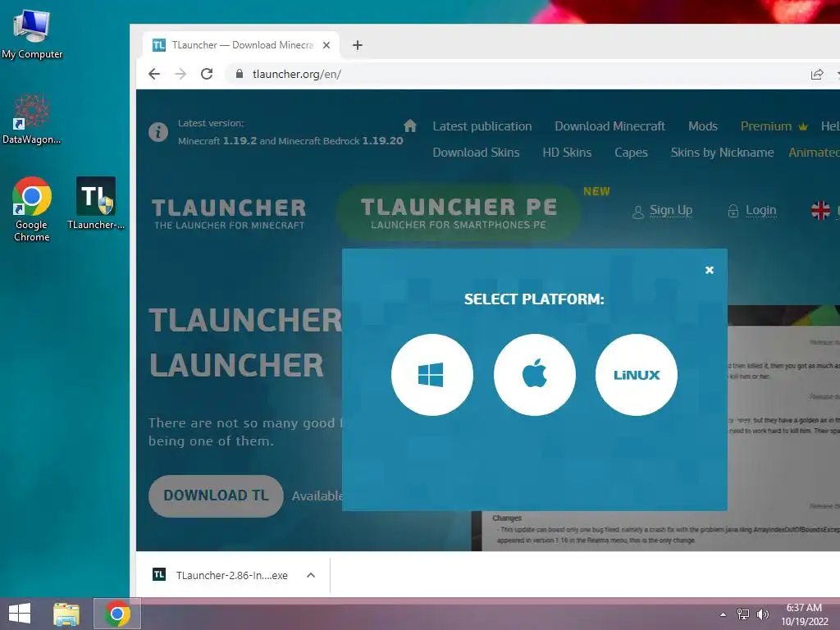Reload the tlauncher.org page

[207, 74]
